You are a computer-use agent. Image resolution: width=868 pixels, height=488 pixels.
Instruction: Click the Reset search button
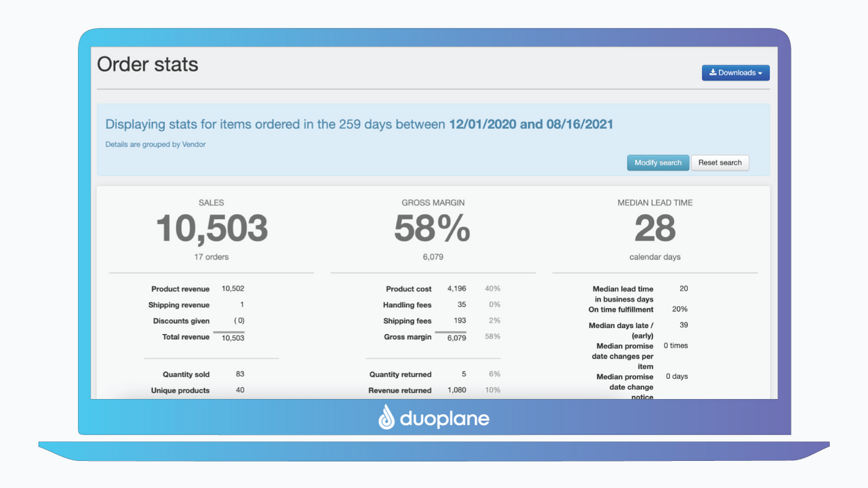[x=719, y=163]
